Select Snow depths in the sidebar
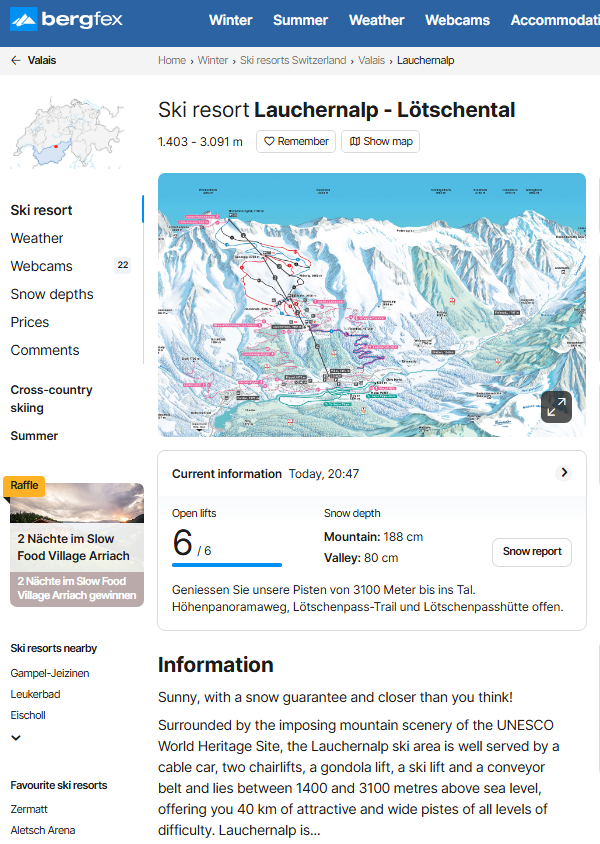 [x=52, y=294]
